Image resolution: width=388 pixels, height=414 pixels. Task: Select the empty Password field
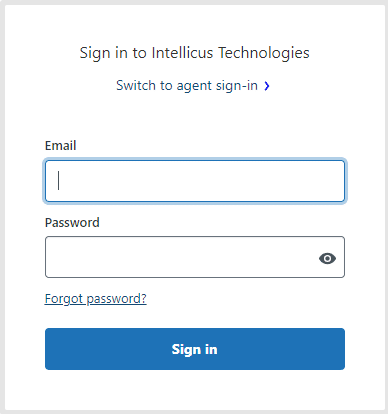[x=195, y=257]
